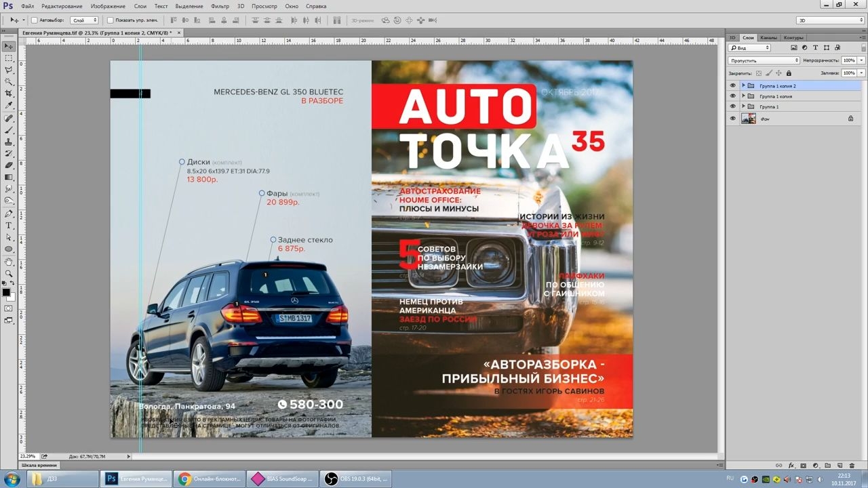Screen dimensions: 868x488
Task: Click the zoom percentage field 23,29%
Action: click(x=28, y=456)
